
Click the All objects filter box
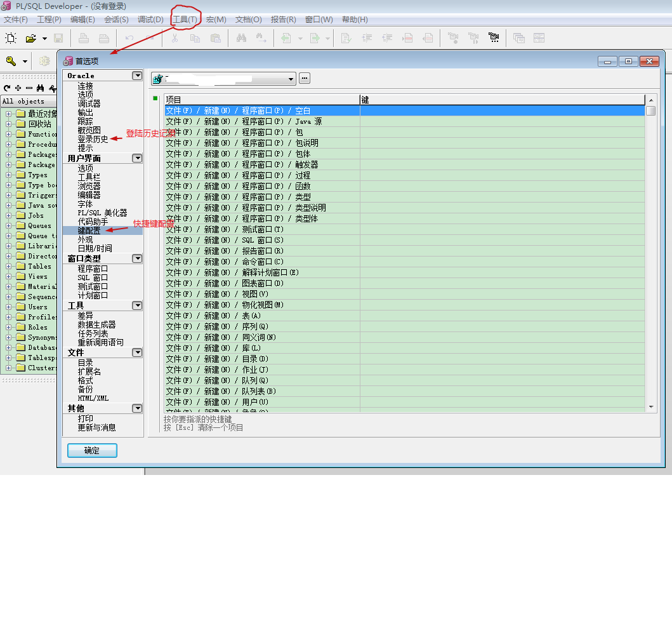point(29,101)
